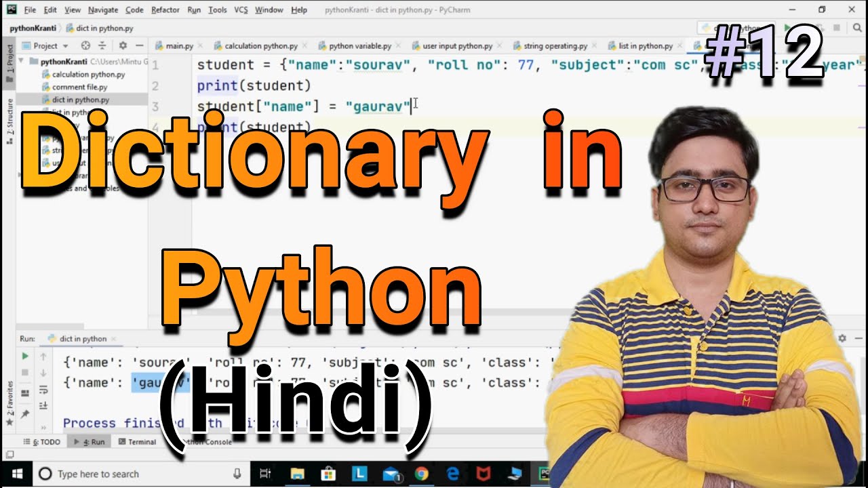Toggle soft-wrap in Run output
The width and height of the screenshot is (868, 488).
click(43, 389)
